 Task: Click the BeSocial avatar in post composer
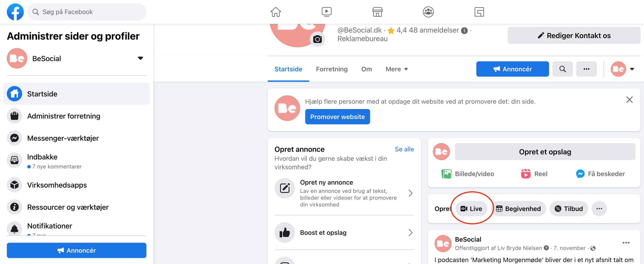point(441,152)
